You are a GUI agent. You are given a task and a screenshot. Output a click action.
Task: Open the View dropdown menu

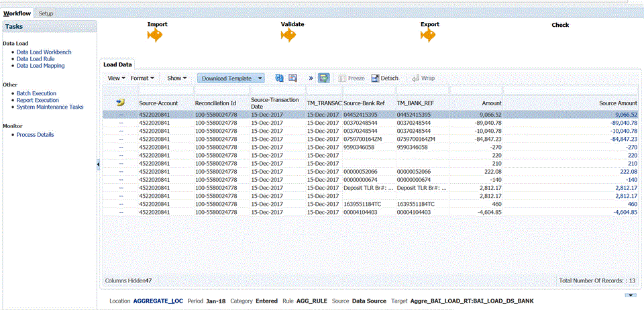click(x=116, y=78)
